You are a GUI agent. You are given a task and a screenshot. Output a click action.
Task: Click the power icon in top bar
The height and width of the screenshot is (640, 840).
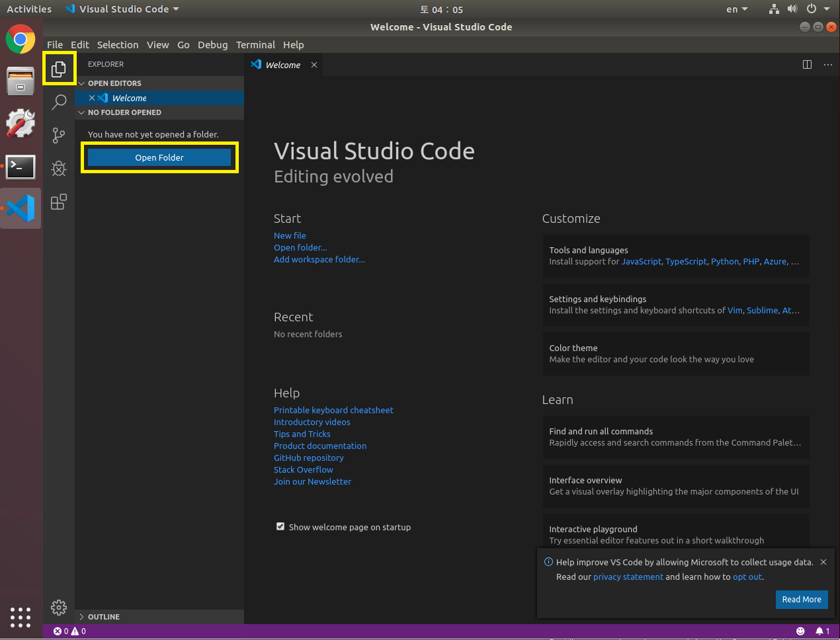click(x=811, y=9)
